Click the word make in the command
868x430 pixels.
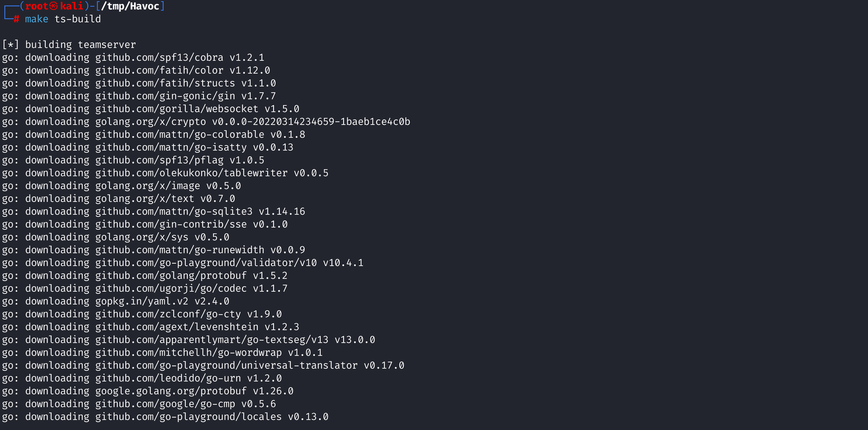click(x=36, y=19)
